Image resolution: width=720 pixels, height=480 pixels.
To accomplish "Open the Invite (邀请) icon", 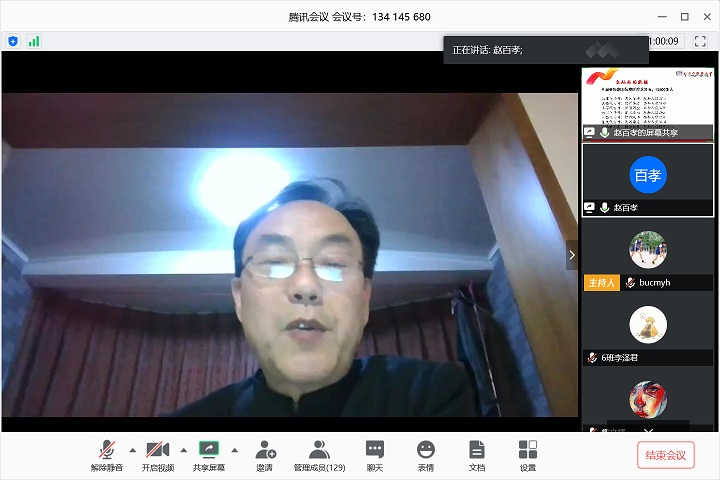I will [264, 454].
